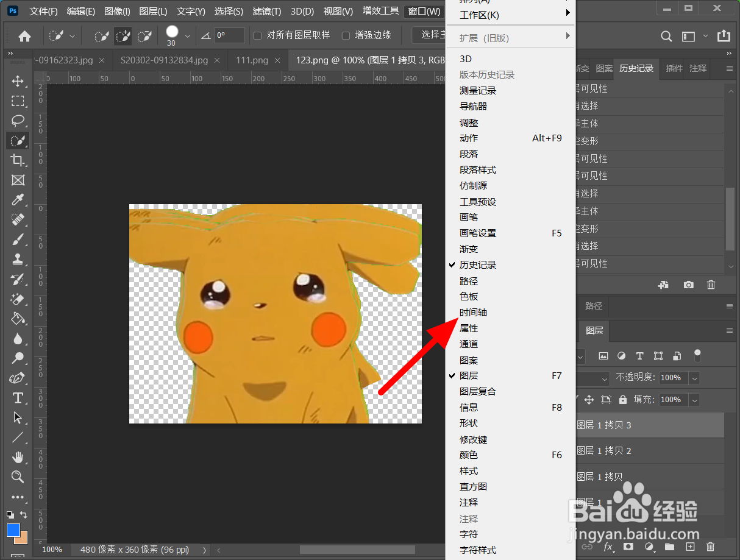Screen dimensions: 740x560
Task: Select the Clone Stamp tool
Action: coord(18,260)
